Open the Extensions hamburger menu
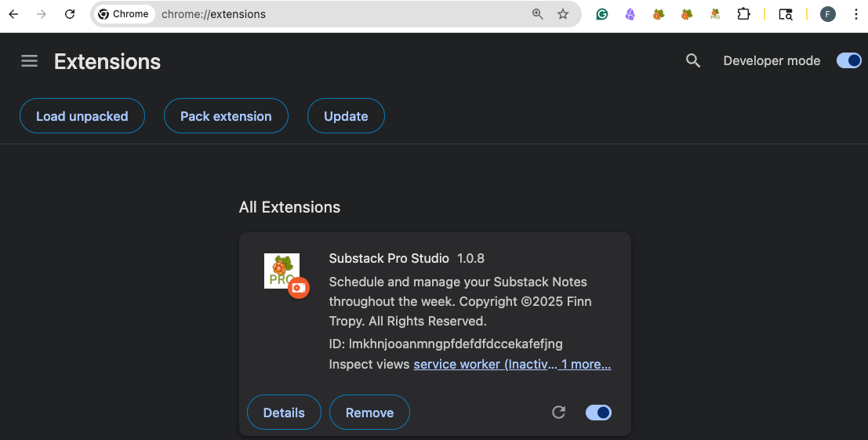 (29, 61)
